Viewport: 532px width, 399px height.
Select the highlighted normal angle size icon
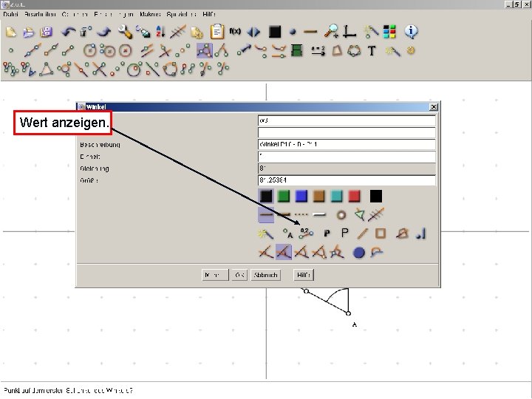(284, 252)
